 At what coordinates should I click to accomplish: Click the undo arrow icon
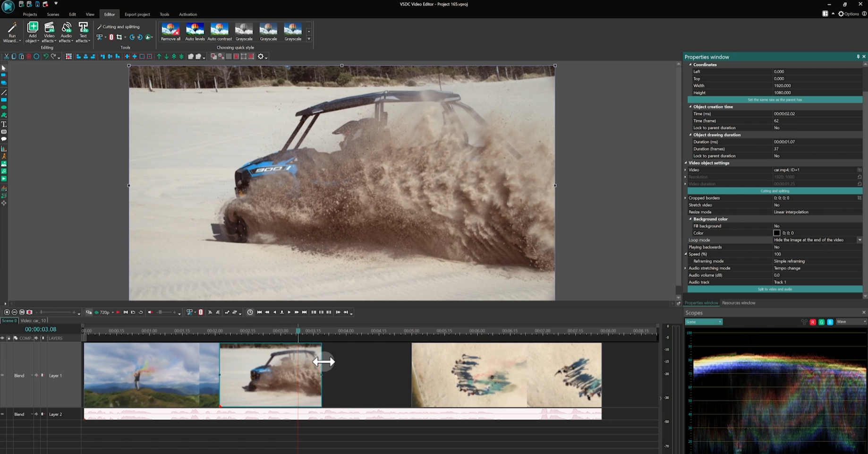tap(46, 57)
